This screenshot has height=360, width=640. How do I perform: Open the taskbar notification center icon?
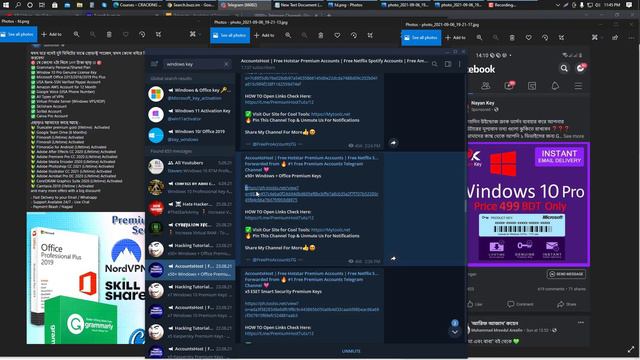point(629,5)
